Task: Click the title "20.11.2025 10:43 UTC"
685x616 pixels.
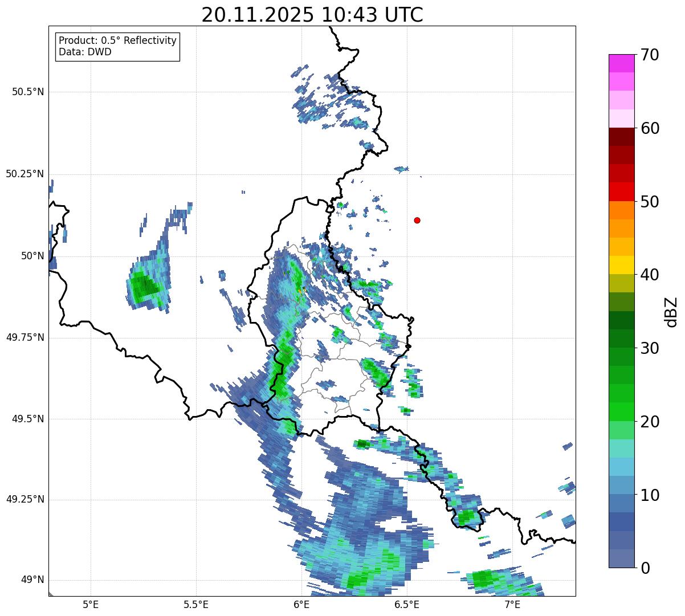Action: point(312,15)
